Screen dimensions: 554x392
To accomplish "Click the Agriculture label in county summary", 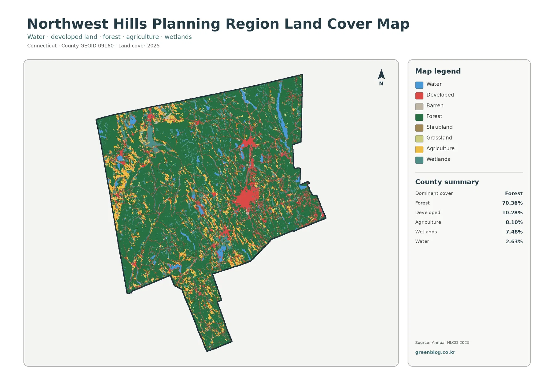I will (428, 222).
